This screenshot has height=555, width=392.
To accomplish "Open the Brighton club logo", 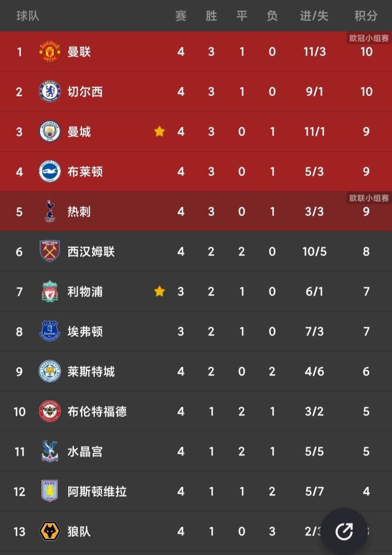I will (49, 171).
